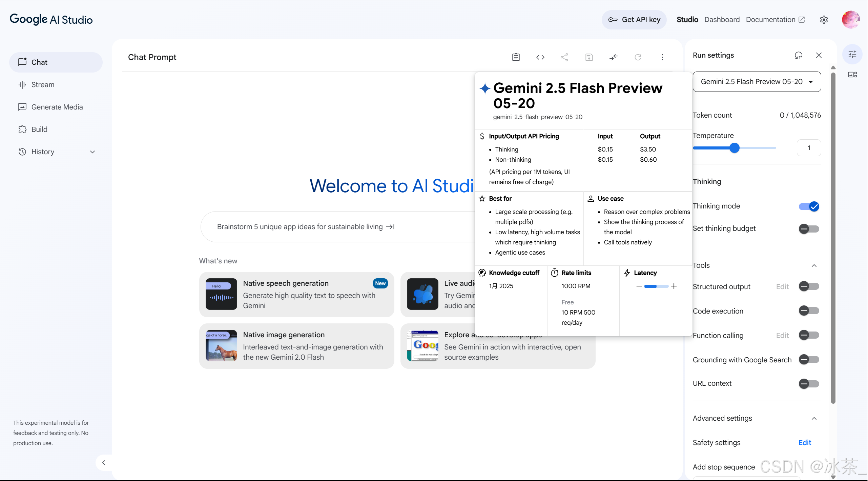868x481 pixels.
Task: Enable Set thinking budget toggle
Action: tap(809, 229)
